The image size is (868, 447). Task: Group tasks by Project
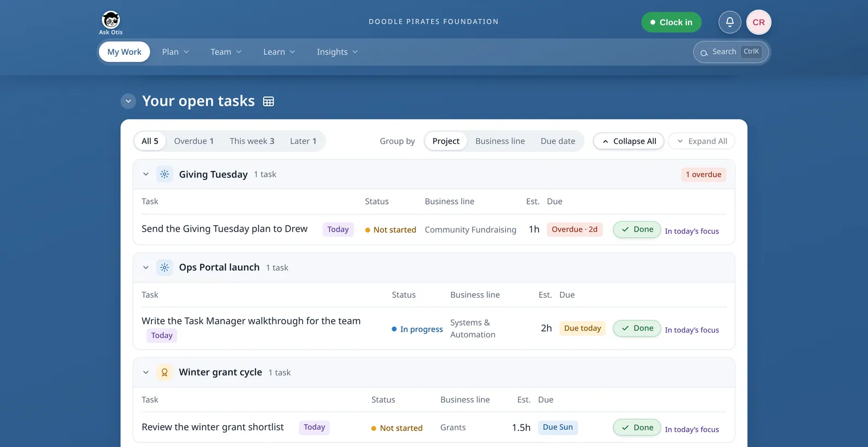click(445, 141)
